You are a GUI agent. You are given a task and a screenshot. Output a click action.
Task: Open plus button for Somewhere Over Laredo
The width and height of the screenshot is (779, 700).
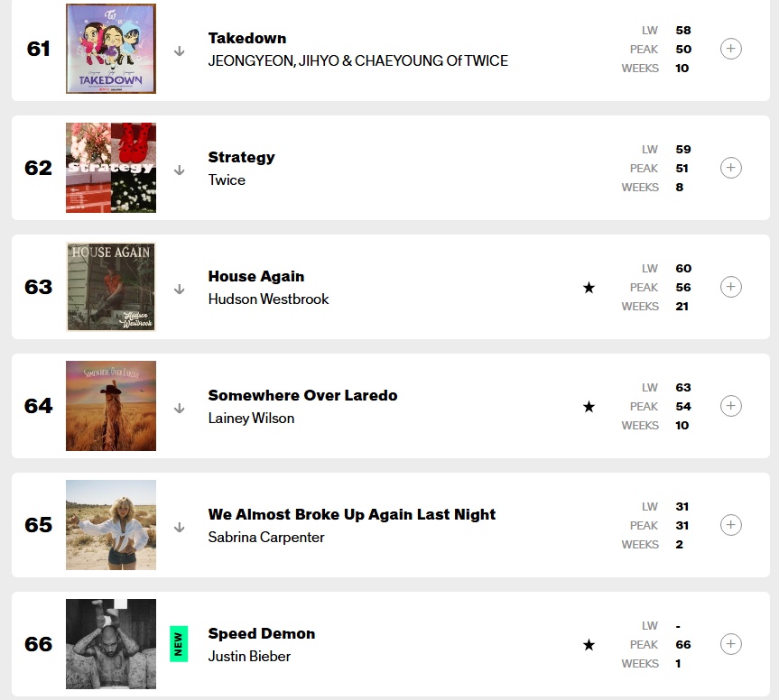click(x=731, y=406)
